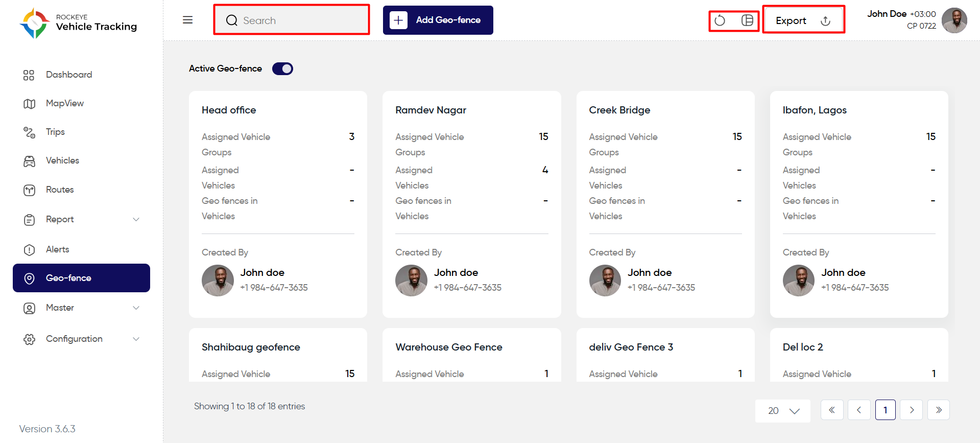Click 'Showing 1 to 18 of 18 entries'

point(249,406)
